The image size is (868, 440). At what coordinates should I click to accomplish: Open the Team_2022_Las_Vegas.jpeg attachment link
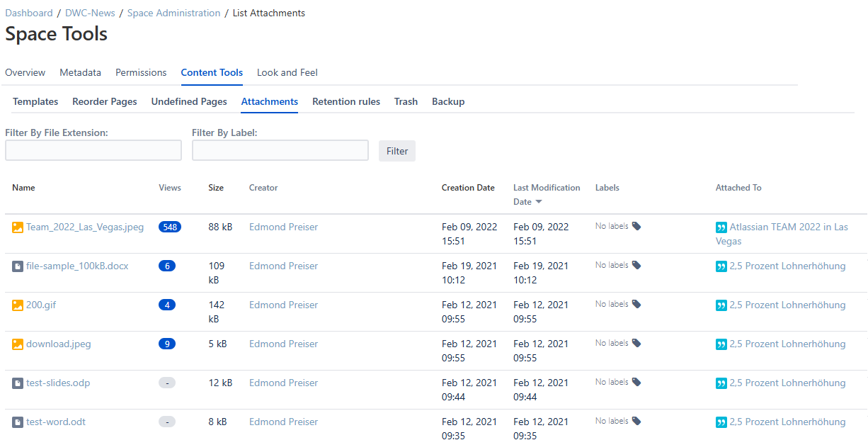click(85, 227)
